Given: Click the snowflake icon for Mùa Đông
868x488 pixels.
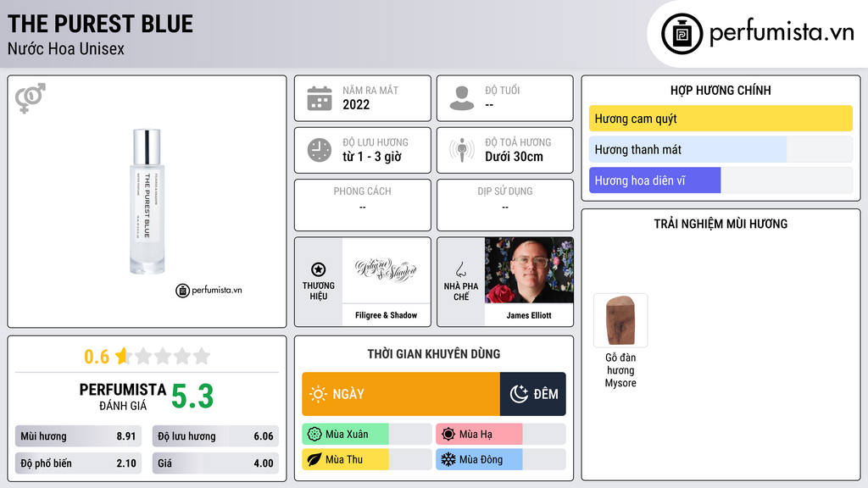Looking at the screenshot, I should click(448, 460).
